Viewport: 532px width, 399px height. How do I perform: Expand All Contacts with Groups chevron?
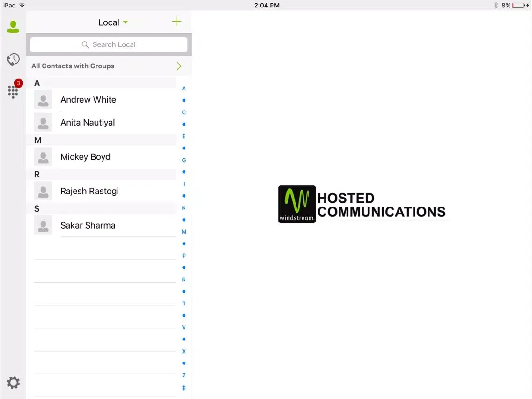coord(179,66)
